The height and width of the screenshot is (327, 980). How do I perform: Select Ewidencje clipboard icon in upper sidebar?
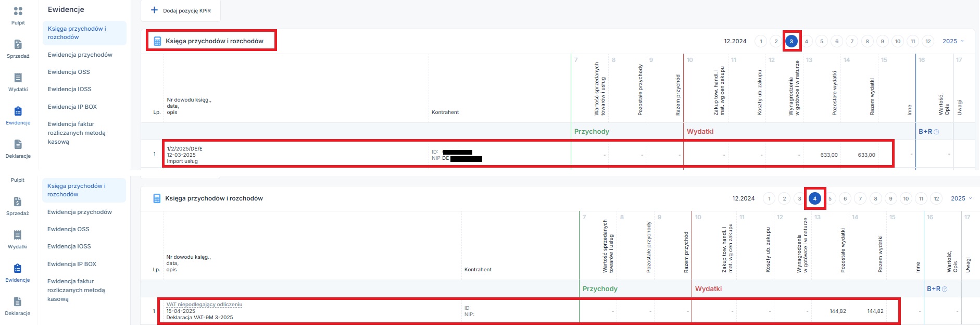(x=18, y=111)
